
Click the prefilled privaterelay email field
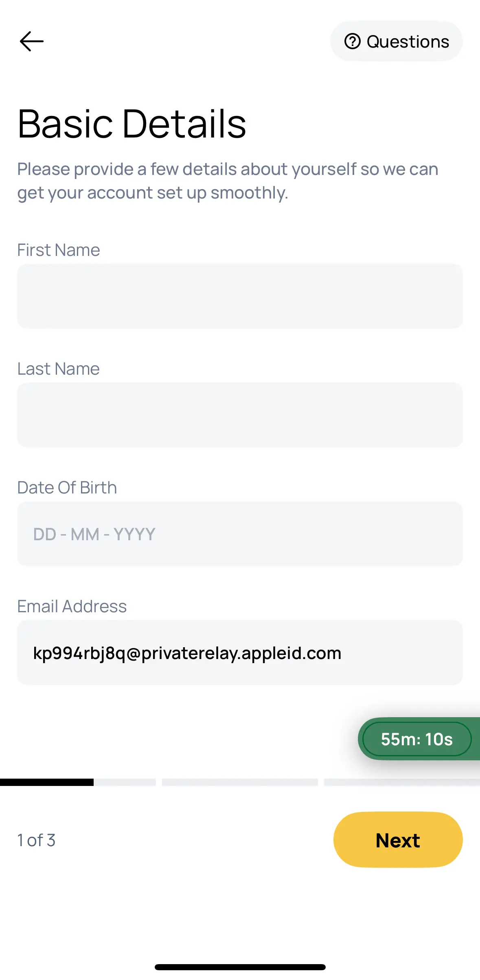[240, 653]
